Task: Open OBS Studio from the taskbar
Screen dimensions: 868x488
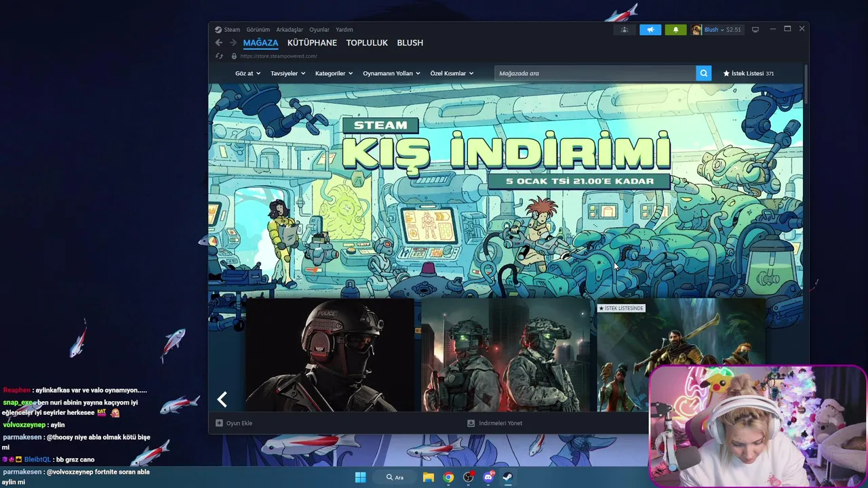Action: (468, 477)
